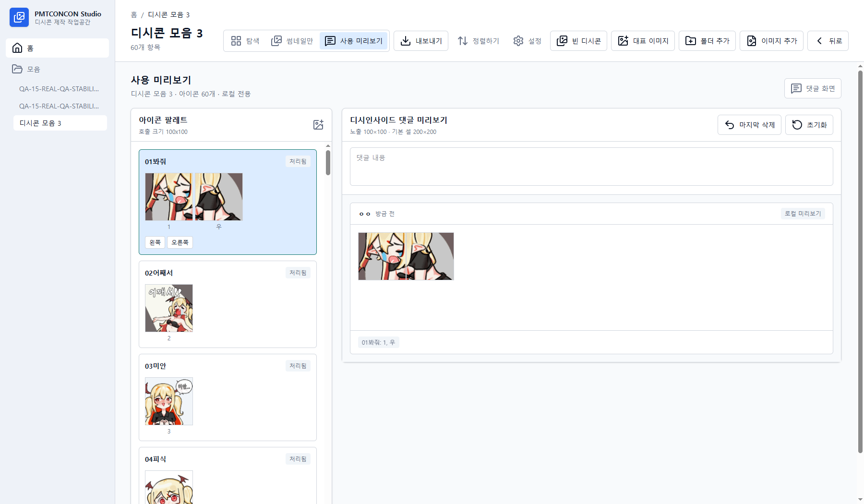Select the 01봐줘 palette card title
The width and height of the screenshot is (864, 504).
[x=156, y=162]
